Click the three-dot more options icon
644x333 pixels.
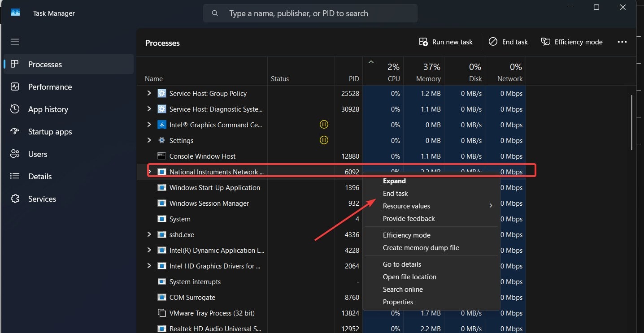click(x=622, y=42)
